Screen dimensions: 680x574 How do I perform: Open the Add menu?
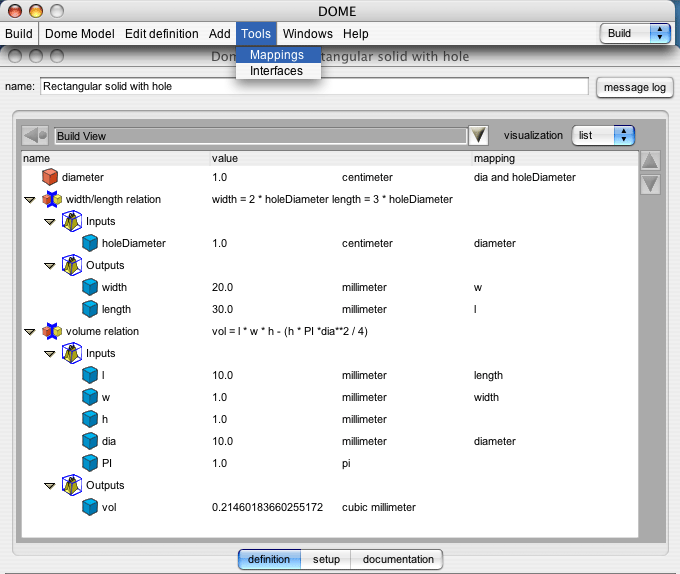(x=219, y=34)
